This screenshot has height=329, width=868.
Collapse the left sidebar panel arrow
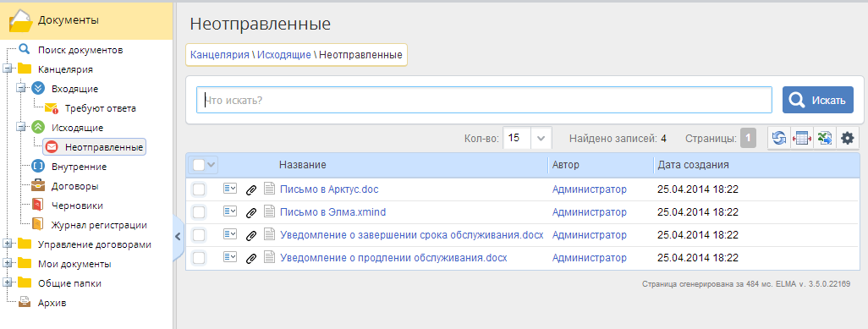click(178, 237)
